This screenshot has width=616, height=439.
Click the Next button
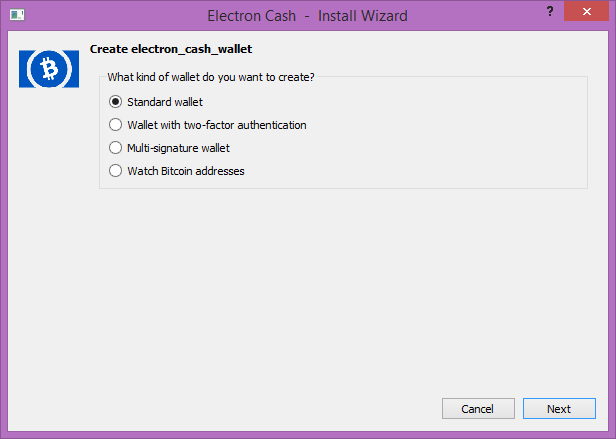pyautogui.click(x=559, y=409)
